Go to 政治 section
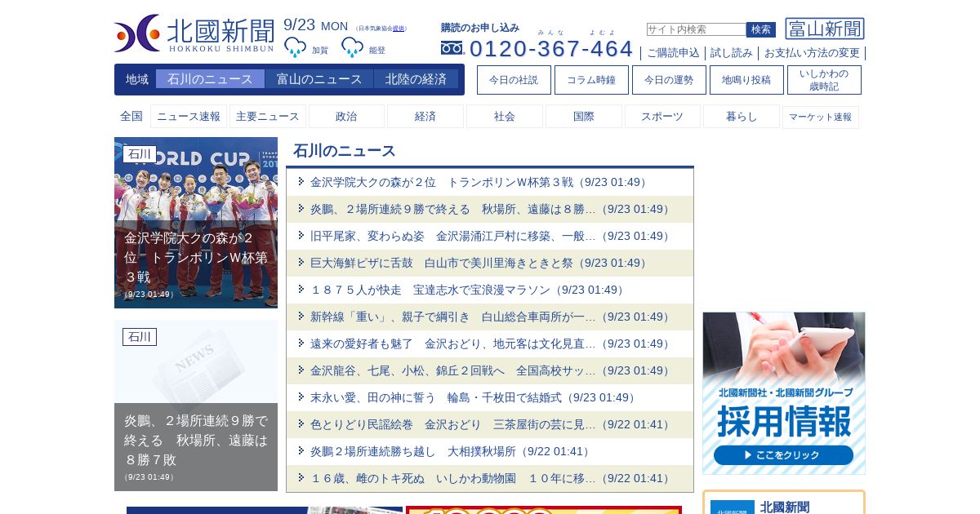 346,117
